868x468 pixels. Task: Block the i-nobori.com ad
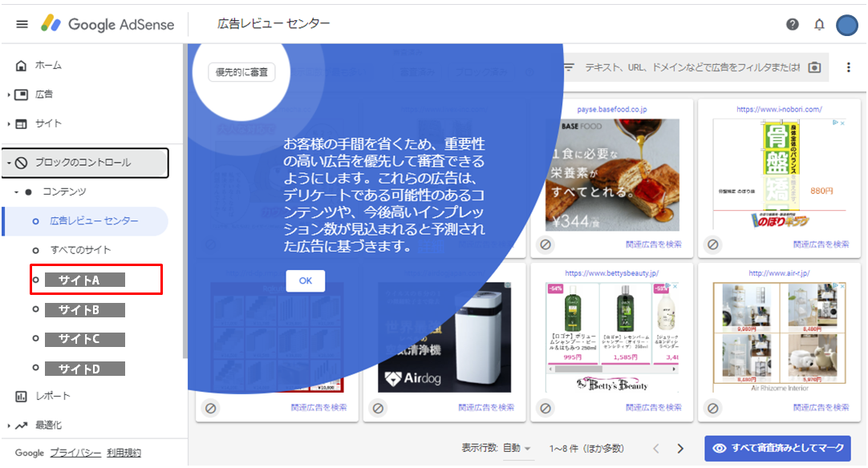[713, 244]
